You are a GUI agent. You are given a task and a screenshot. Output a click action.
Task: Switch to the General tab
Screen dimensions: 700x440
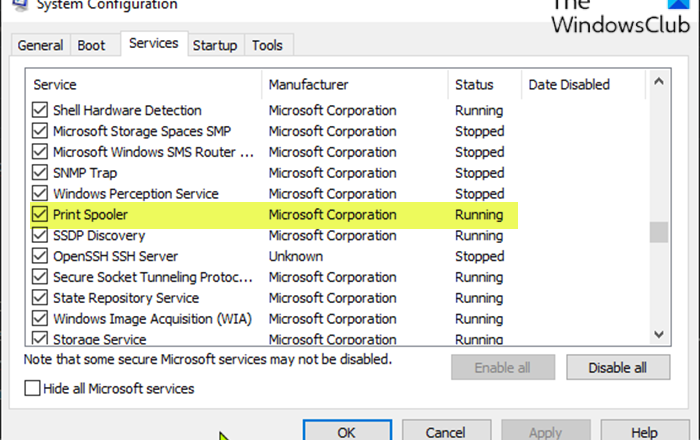[41, 46]
